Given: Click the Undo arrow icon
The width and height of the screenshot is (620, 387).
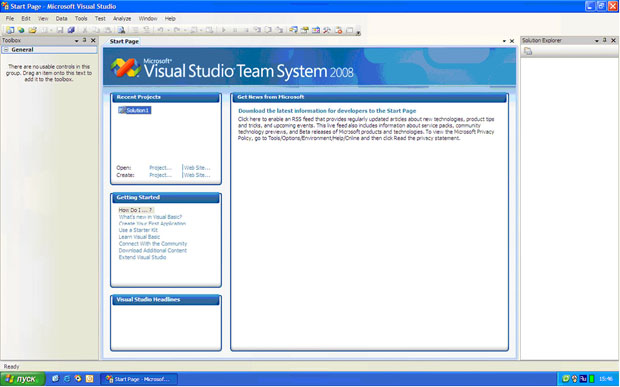Looking at the screenshot, I should [x=160, y=30].
